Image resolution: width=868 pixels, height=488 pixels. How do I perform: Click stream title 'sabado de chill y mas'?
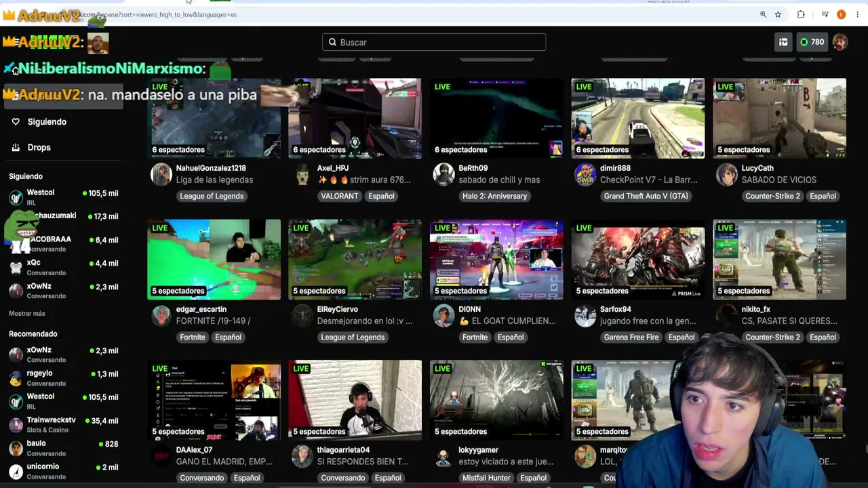tap(499, 180)
